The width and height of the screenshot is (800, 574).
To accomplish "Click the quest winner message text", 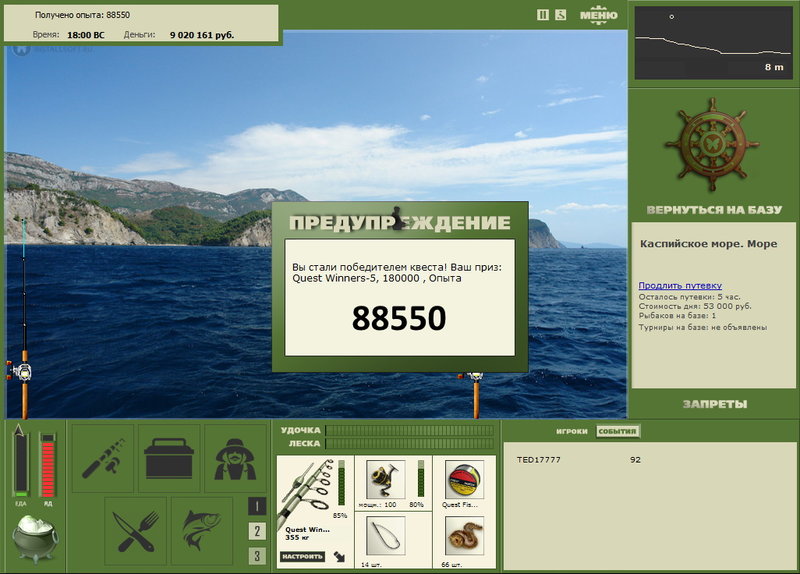I will (x=397, y=272).
